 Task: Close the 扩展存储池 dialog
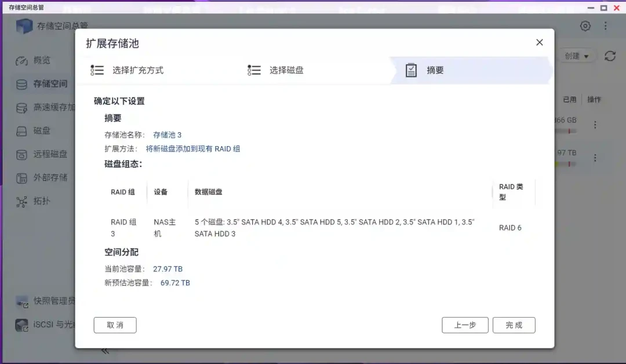click(x=540, y=42)
